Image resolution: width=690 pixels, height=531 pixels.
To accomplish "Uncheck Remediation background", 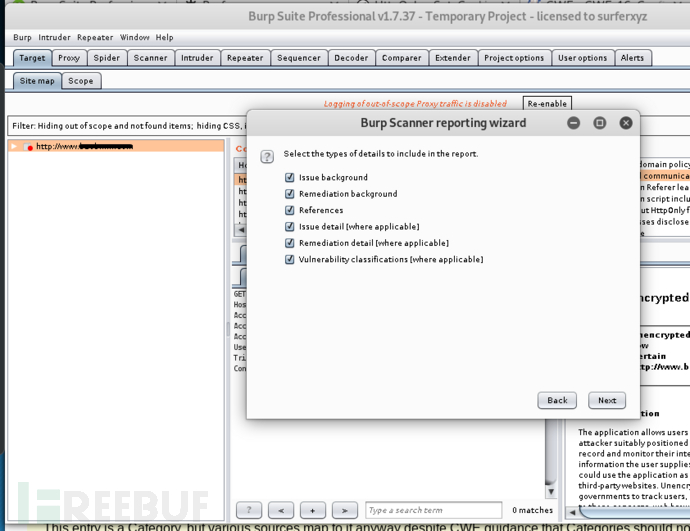I will point(289,194).
